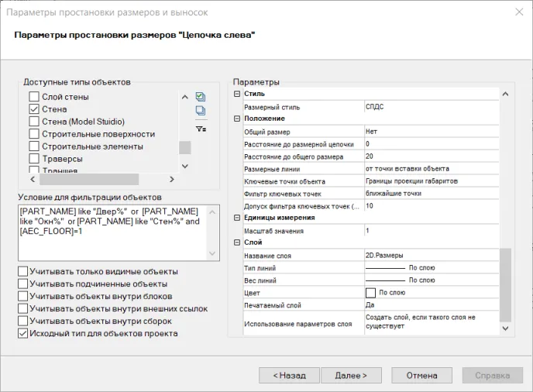Click the select-all object types icon
Viewport: 533px width, 392px height.
(201, 97)
